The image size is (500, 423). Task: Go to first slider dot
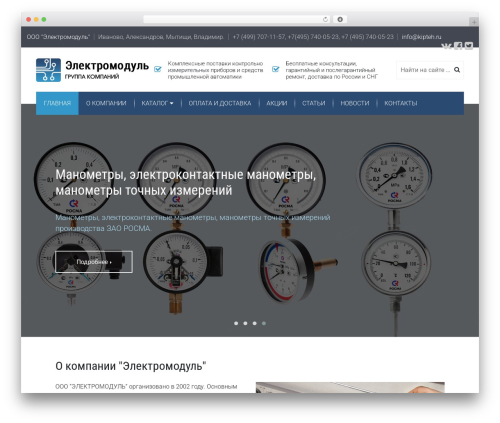click(236, 323)
